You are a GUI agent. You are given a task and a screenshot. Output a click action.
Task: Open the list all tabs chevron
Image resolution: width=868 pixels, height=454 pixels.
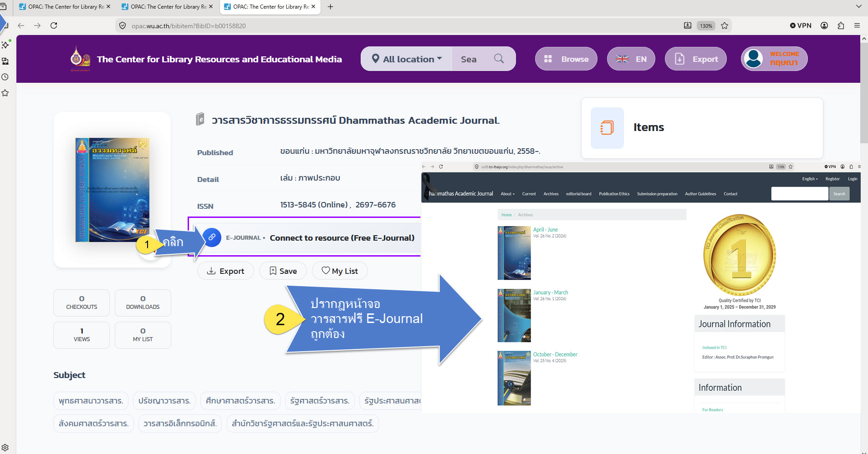tap(858, 7)
